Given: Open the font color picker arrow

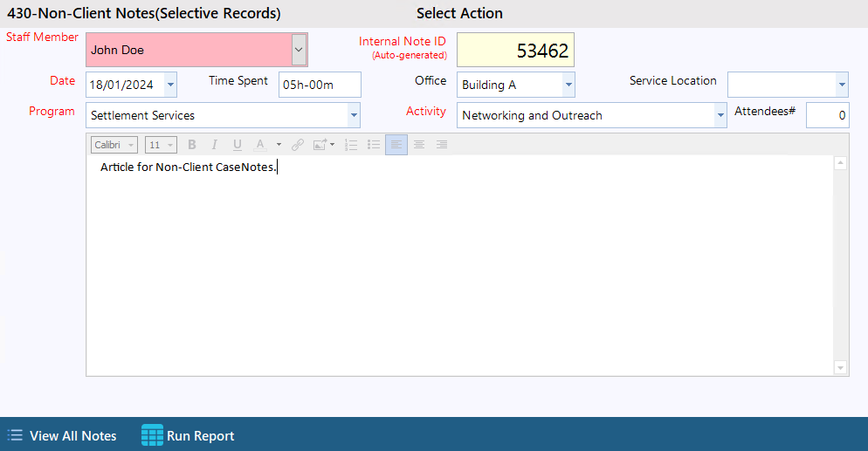Looking at the screenshot, I should [x=279, y=145].
